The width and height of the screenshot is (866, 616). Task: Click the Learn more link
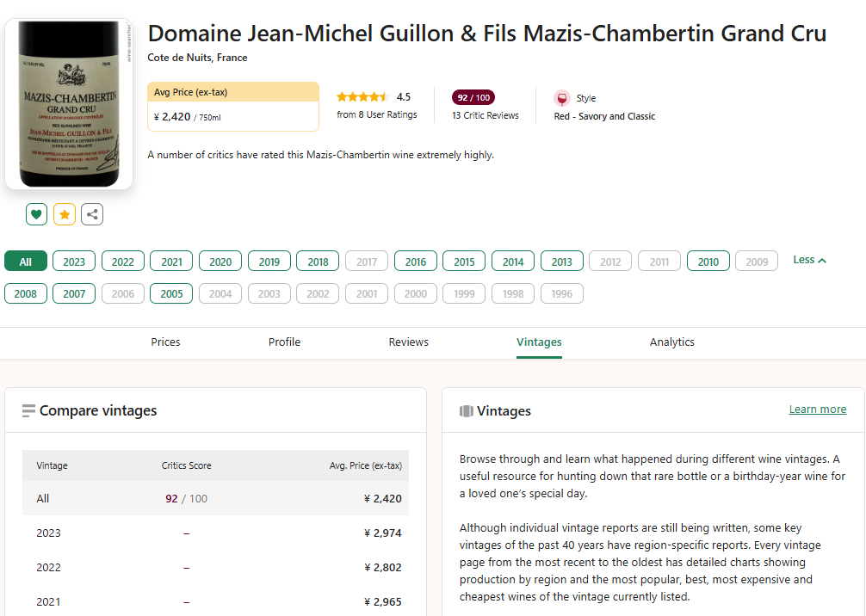tap(817, 410)
